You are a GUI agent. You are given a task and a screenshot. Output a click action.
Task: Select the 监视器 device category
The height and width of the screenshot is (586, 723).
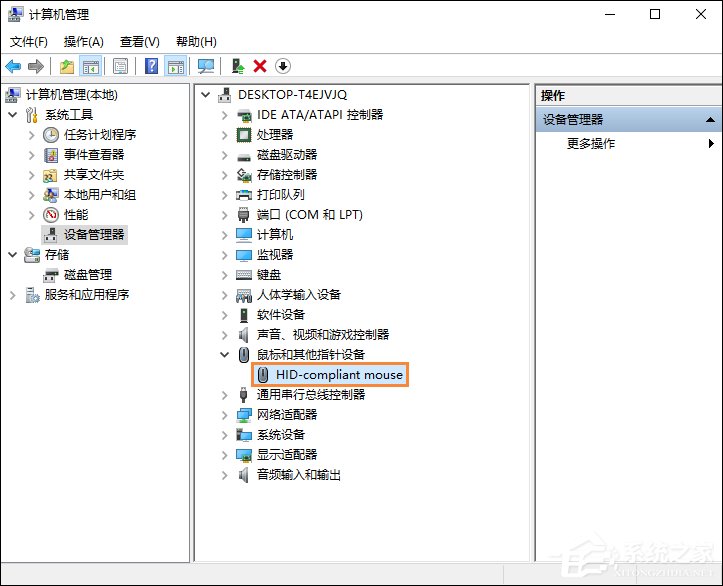click(x=275, y=255)
